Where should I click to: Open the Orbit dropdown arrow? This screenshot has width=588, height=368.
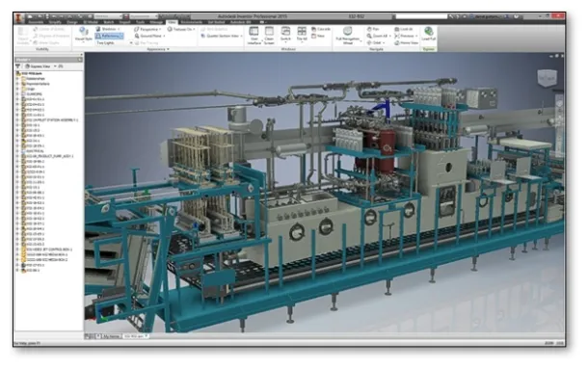coord(384,42)
